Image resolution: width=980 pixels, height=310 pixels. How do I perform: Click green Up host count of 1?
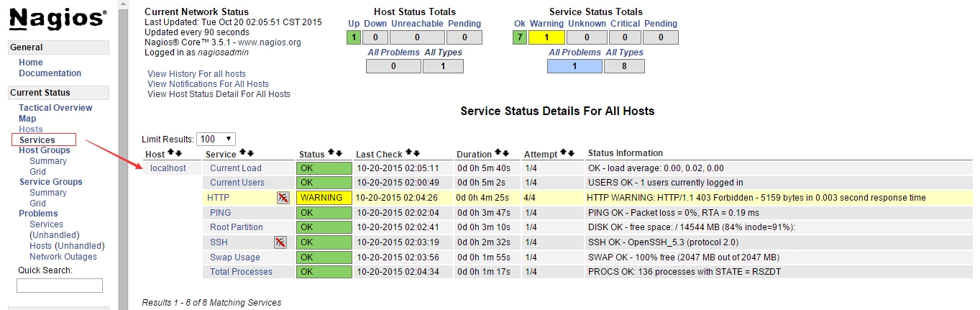coord(354,37)
